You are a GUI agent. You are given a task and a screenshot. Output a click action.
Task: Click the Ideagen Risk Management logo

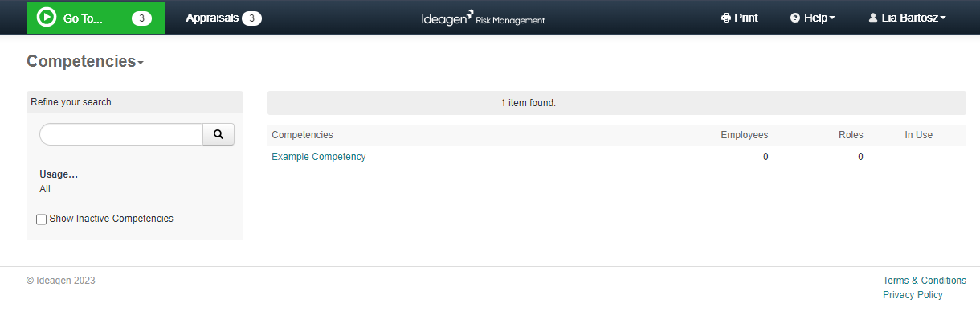pos(484,18)
